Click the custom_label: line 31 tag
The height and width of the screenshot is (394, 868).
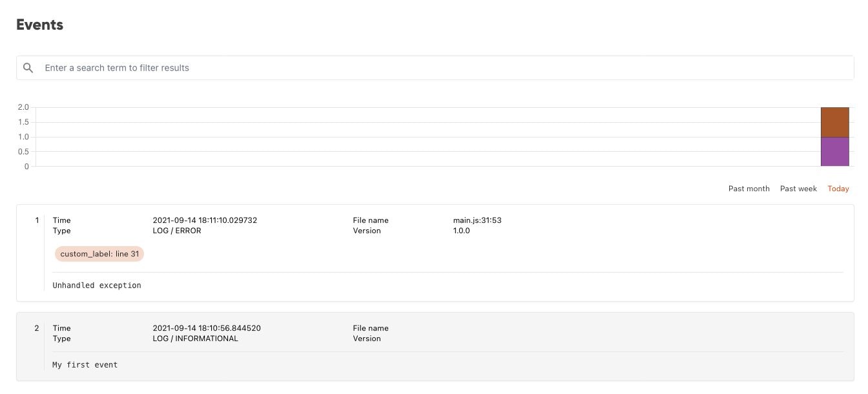coord(99,254)
